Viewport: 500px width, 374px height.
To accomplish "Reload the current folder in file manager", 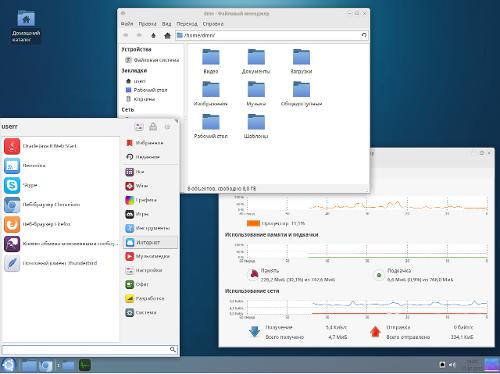I will click(364, 35).
